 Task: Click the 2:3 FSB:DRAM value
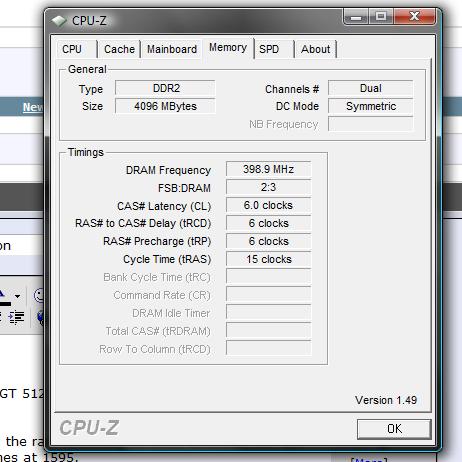(x=269, y=187)
